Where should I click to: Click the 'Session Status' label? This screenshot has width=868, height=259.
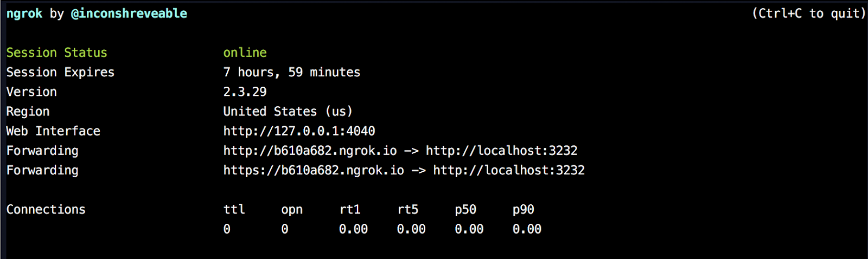[57, 53]
